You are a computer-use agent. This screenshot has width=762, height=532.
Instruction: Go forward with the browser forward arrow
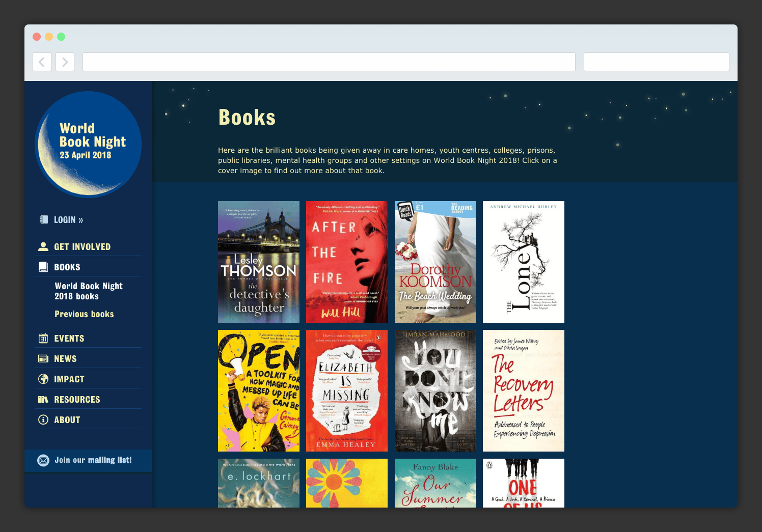click(65, 62)
